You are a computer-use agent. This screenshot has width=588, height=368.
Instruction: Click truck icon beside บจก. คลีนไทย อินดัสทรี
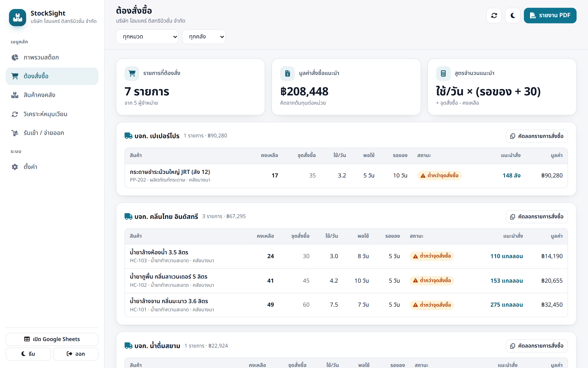click(128, 216)
